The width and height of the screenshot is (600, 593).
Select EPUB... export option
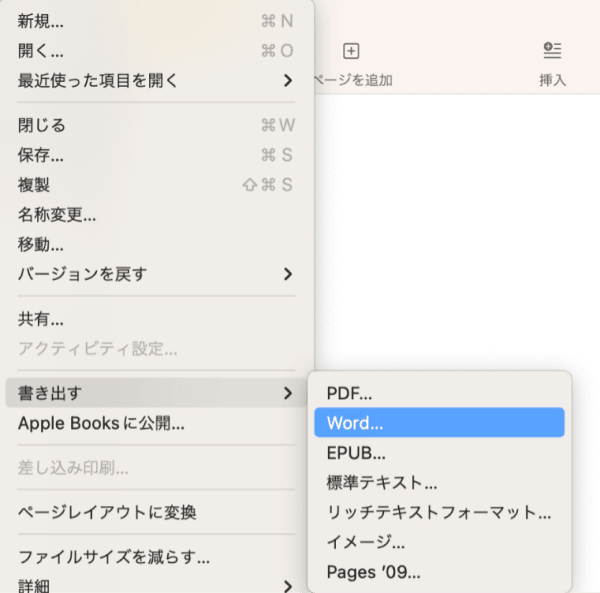(439, 453)
